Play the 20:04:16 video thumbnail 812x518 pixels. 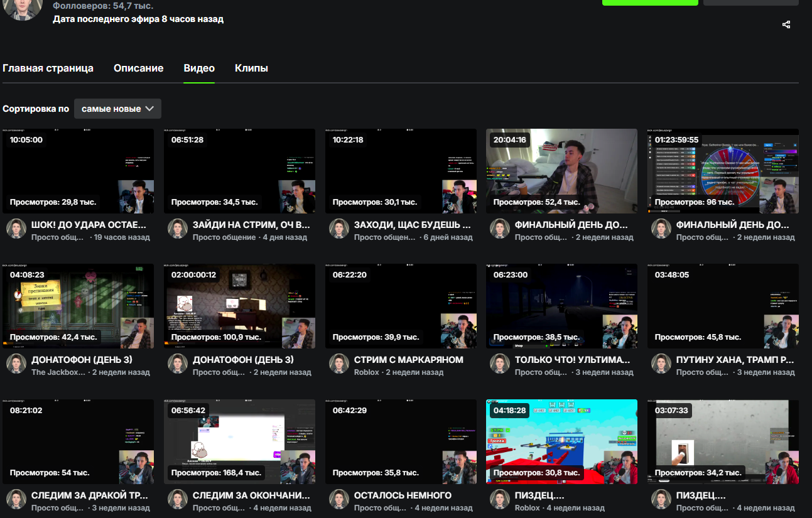point(561,171)
